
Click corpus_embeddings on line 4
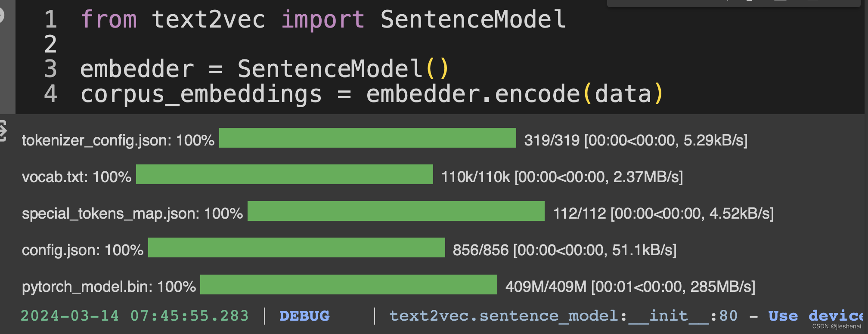click(x=201, y=94)
